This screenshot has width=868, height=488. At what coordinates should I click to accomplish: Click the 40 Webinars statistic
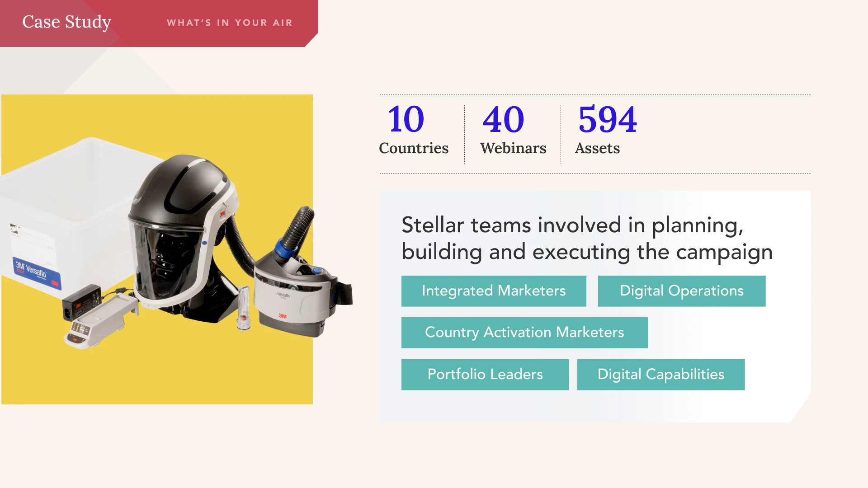point(513,129)
